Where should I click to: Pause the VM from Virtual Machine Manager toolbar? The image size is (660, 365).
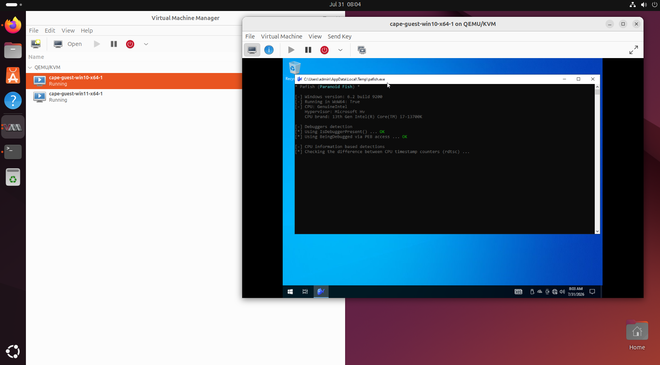[114, 44]
